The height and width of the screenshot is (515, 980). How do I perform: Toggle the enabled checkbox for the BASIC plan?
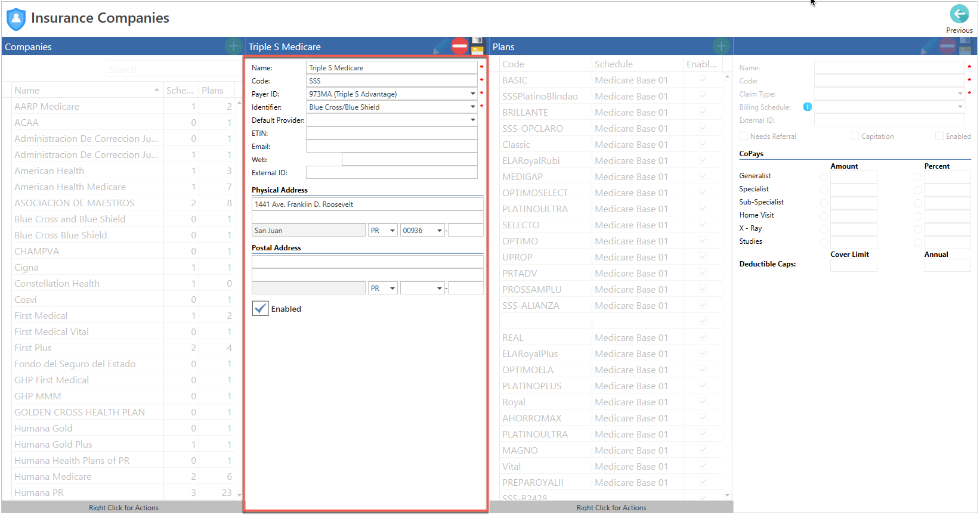703,80
